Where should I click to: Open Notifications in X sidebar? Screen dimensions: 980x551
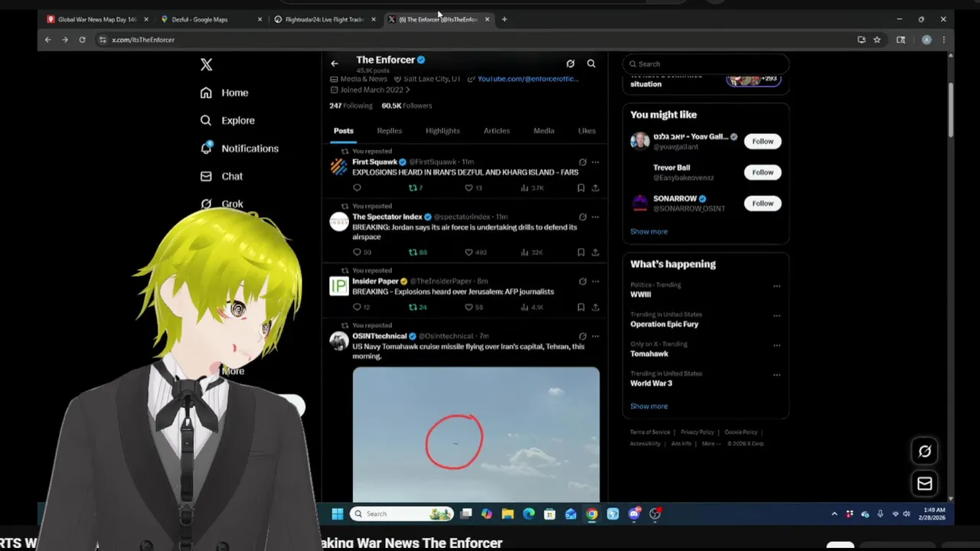(240, 148)
